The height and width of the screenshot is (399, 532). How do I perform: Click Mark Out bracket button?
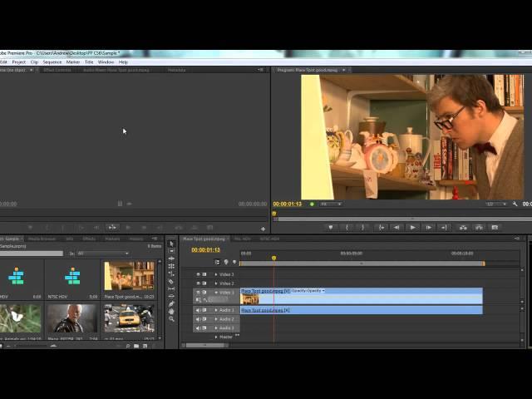(362, 227)
